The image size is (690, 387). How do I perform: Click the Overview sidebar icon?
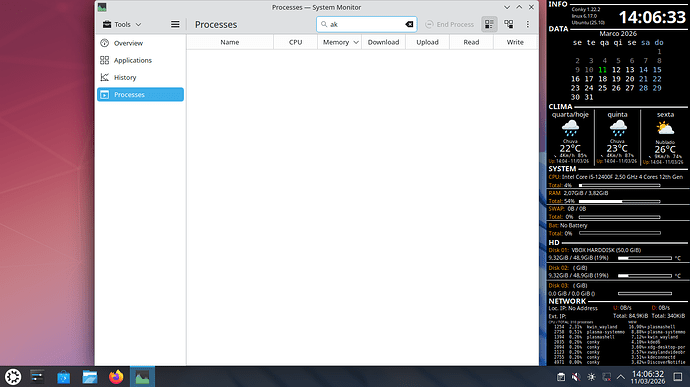pyautogui.click(x=104, y=43)
